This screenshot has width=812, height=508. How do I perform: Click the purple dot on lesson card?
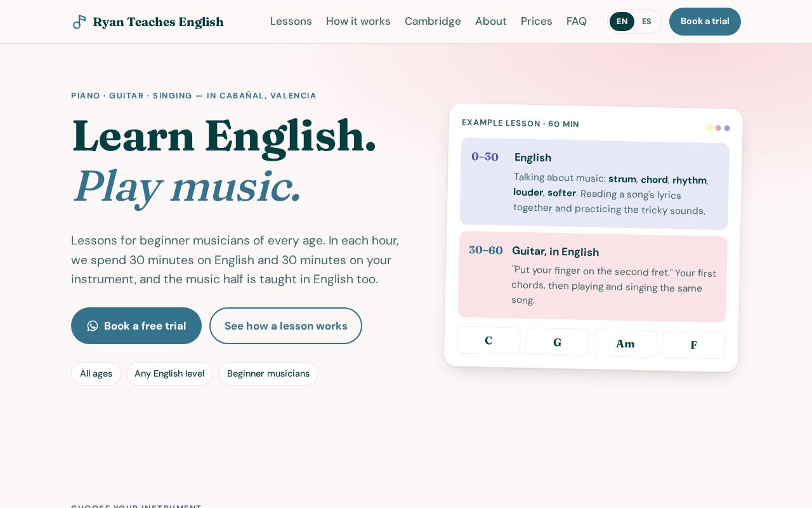(727, 128)
